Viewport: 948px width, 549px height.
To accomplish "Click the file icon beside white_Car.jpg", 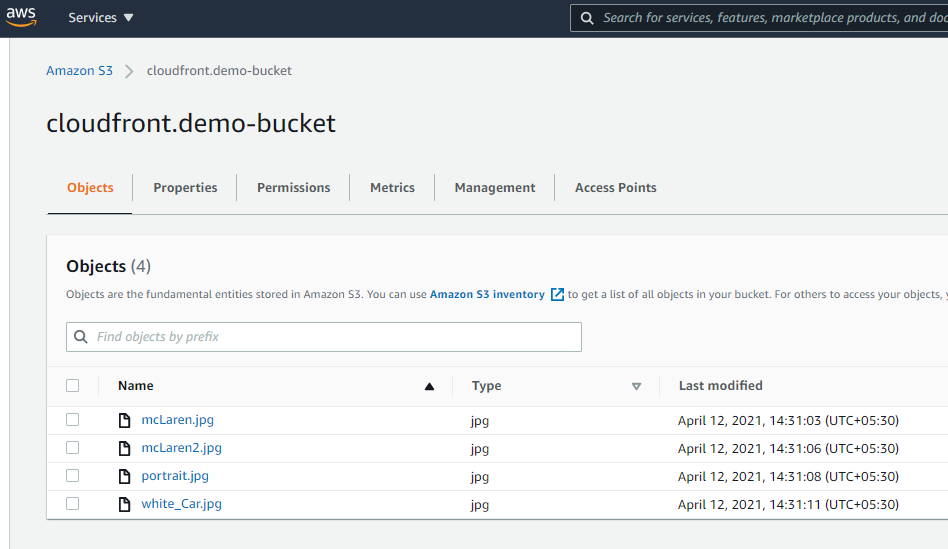I will click(x=124, y=504).
